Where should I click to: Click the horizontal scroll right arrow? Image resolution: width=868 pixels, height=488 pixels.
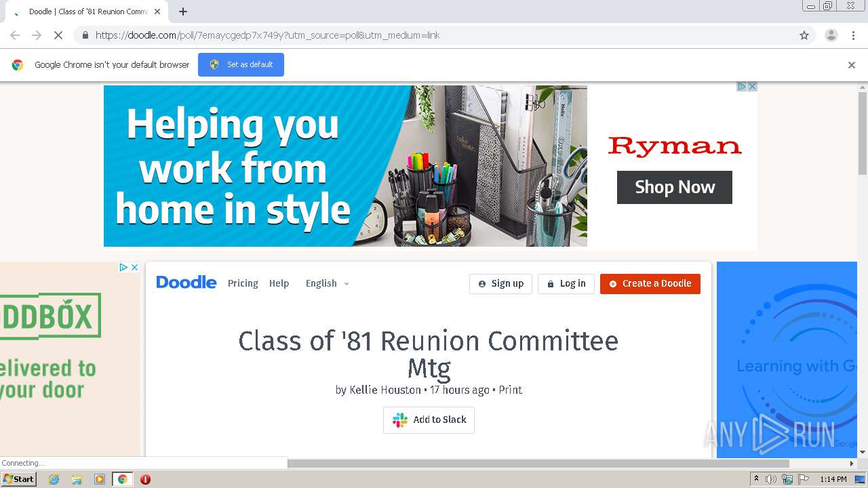pyautogui.click(x=852, y=464)
